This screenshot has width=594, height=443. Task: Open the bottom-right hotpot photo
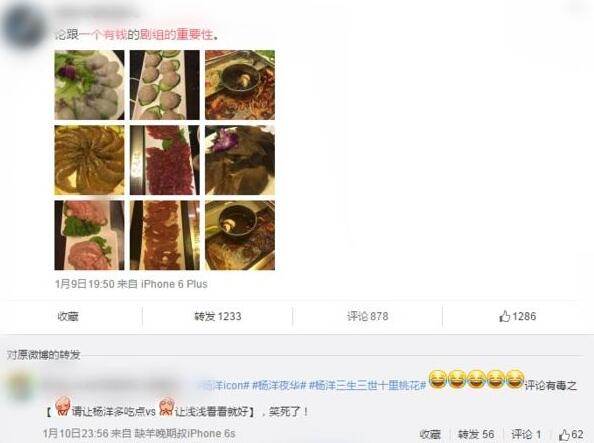[240, 235]
